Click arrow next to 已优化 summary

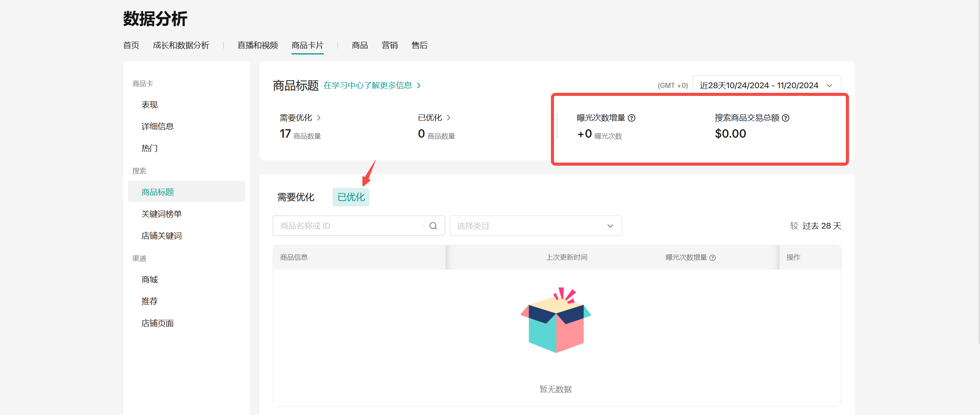click(x=449, y=118)
